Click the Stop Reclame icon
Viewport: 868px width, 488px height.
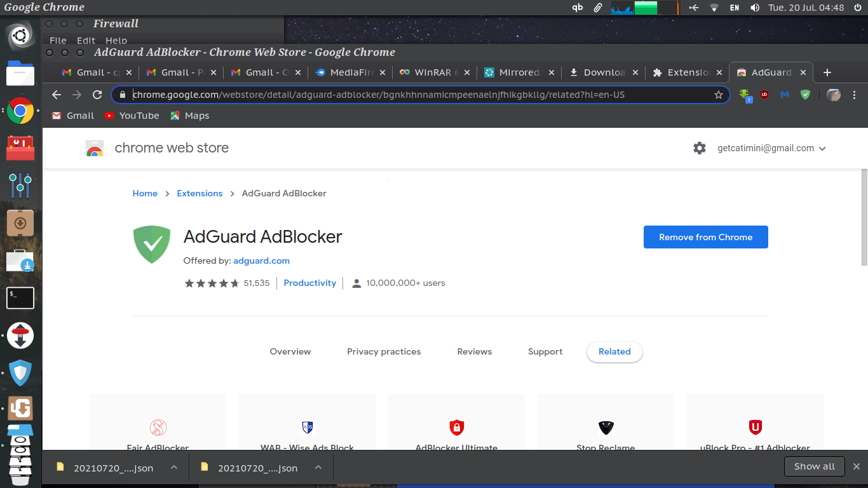pyautogui.click(x=606, y=427)
